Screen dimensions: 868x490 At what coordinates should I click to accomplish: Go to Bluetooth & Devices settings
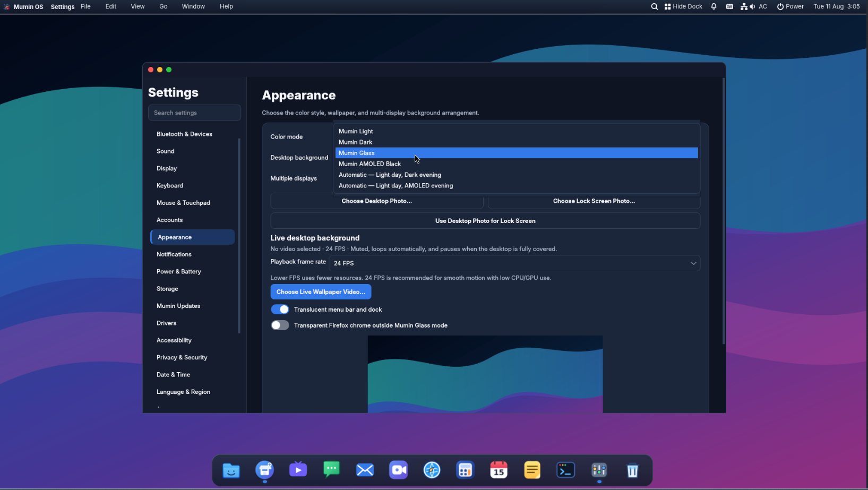[193, 134]
